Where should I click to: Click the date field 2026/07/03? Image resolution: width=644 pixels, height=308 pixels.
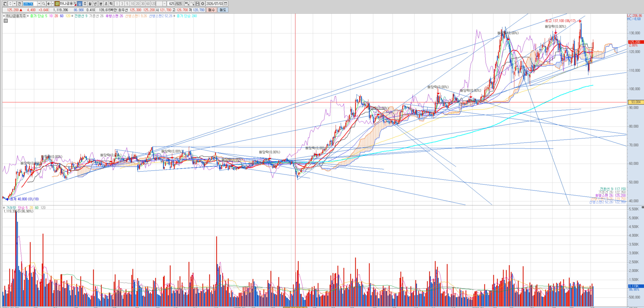point(214,4)
